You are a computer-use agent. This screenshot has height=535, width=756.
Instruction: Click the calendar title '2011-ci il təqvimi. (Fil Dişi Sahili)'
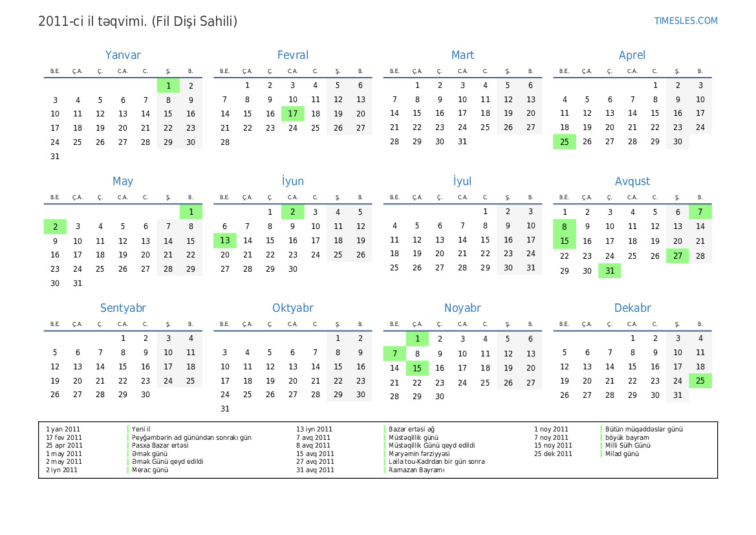pyautogui.click(x=137, y=21)
